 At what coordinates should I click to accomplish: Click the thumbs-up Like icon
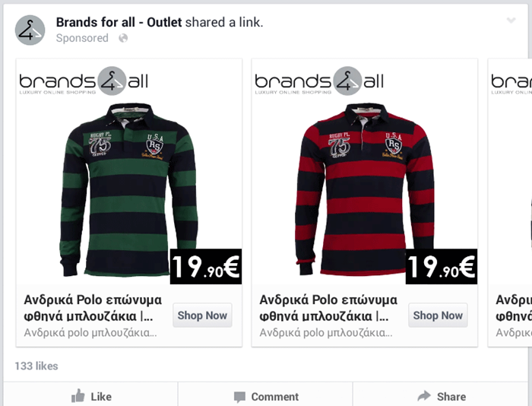(x=78, y=396)
